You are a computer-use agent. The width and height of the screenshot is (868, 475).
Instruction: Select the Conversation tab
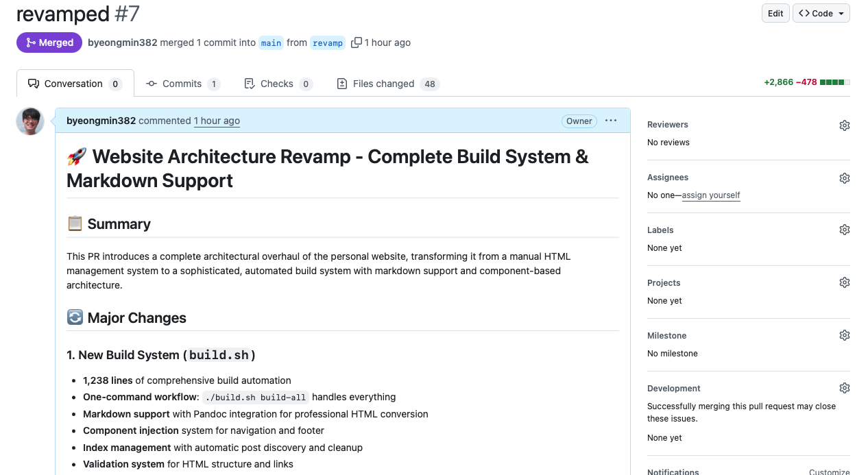tap(75, 84)
